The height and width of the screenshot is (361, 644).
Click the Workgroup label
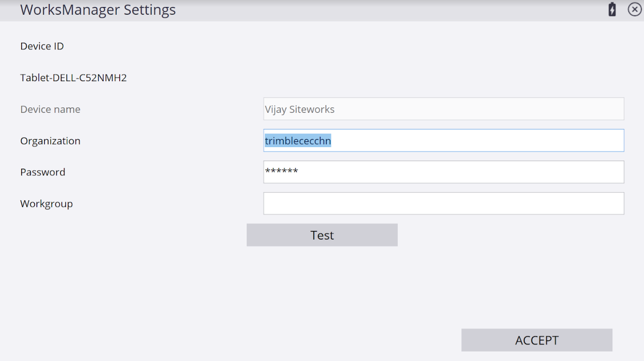click(x=46, y=204)
